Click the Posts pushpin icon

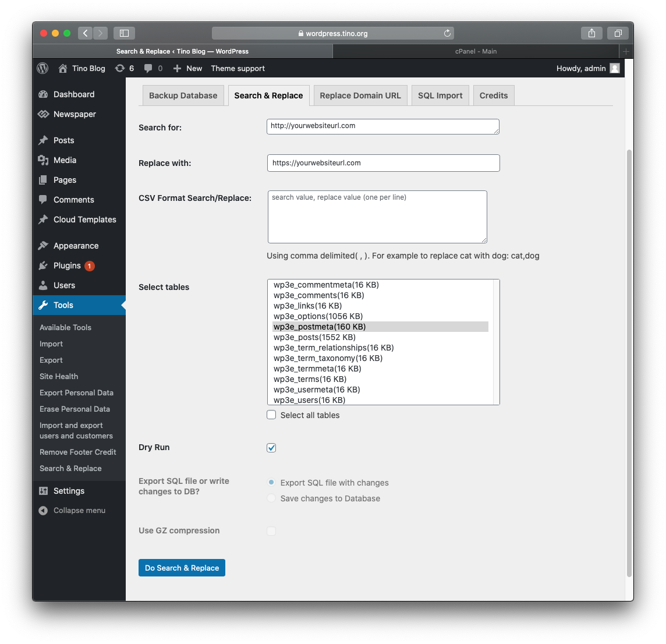[43, 140]
